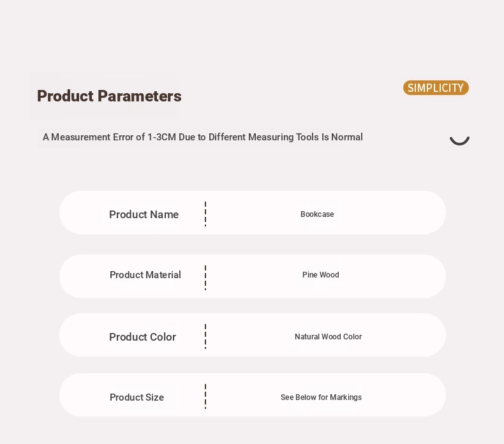504x444 pixels.
Task: Select the Natural Wood Color value
Action: pos(328,337)
